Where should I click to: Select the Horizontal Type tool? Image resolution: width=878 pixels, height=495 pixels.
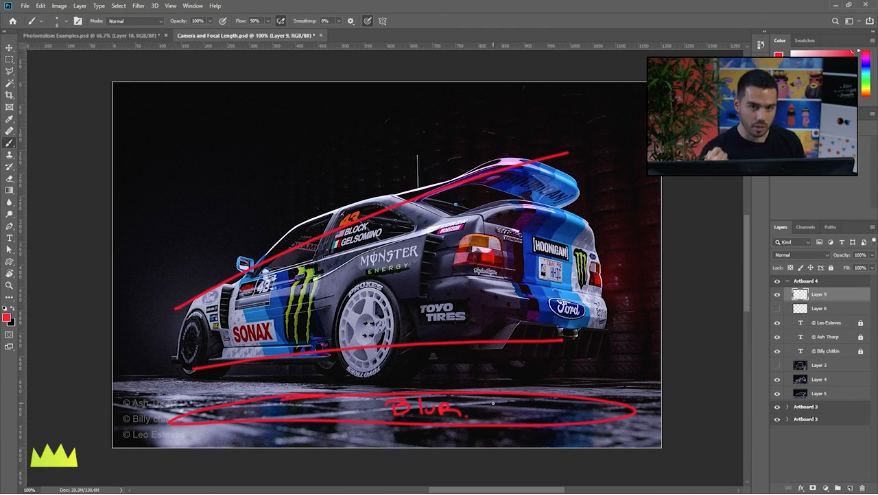[9, 238]
